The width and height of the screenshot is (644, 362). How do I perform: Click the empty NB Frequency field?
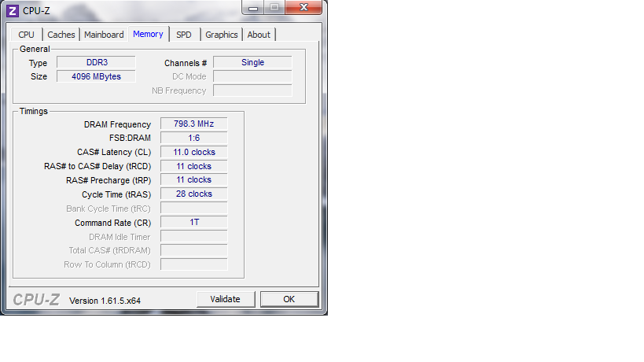(252, 90)
